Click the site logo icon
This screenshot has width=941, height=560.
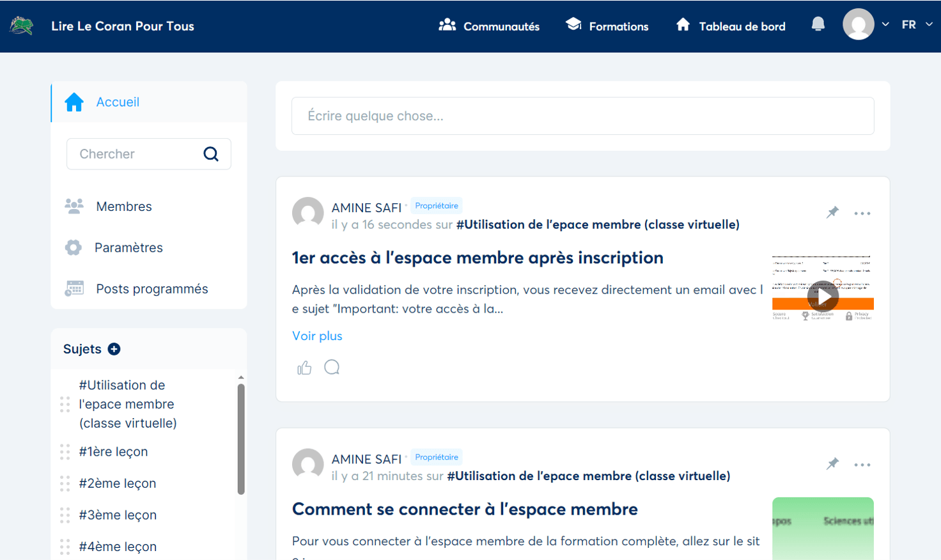click(x=22, y=26)
